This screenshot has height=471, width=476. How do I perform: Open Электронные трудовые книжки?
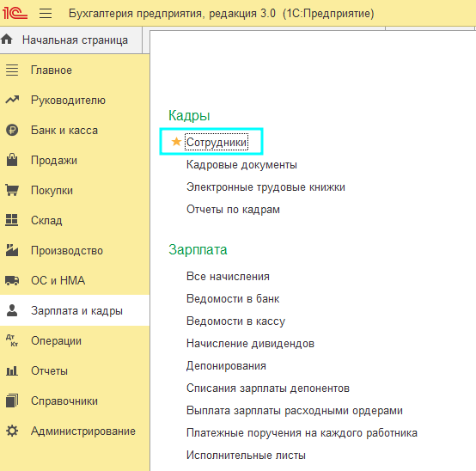tap(265, 187)
